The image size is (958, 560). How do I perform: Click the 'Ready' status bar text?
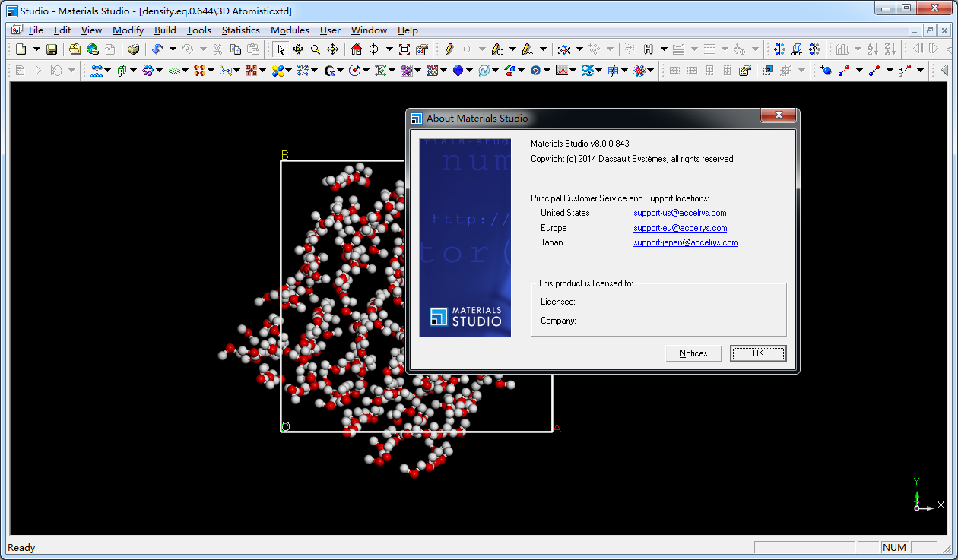21,547
